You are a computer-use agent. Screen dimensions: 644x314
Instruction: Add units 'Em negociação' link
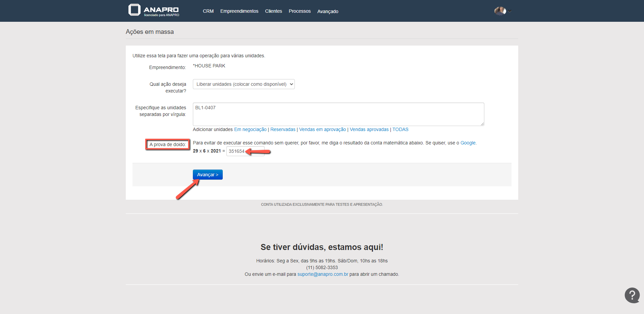pyautogui.click(x=250, y=129)
